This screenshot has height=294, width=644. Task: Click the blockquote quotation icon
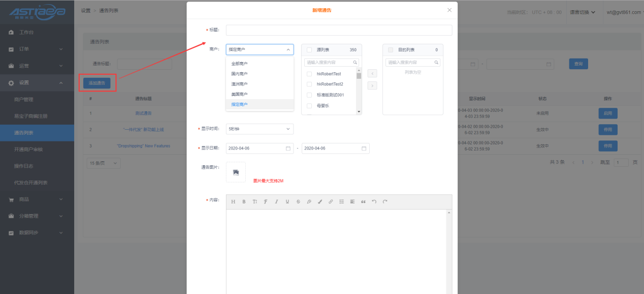(x=363, y=202)
